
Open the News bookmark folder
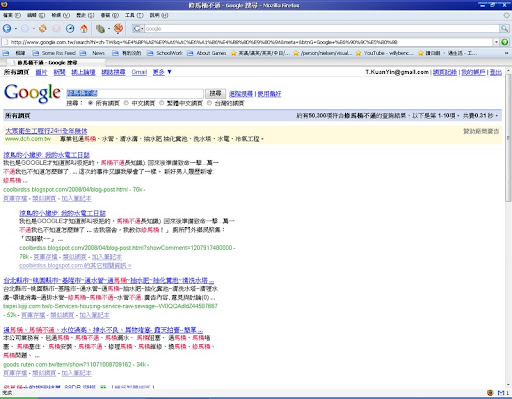[x=93, y=53]
